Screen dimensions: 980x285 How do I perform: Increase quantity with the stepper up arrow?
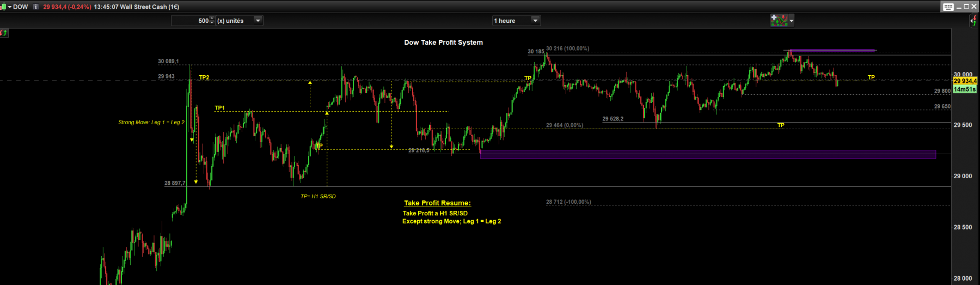[x=212, y=19]
